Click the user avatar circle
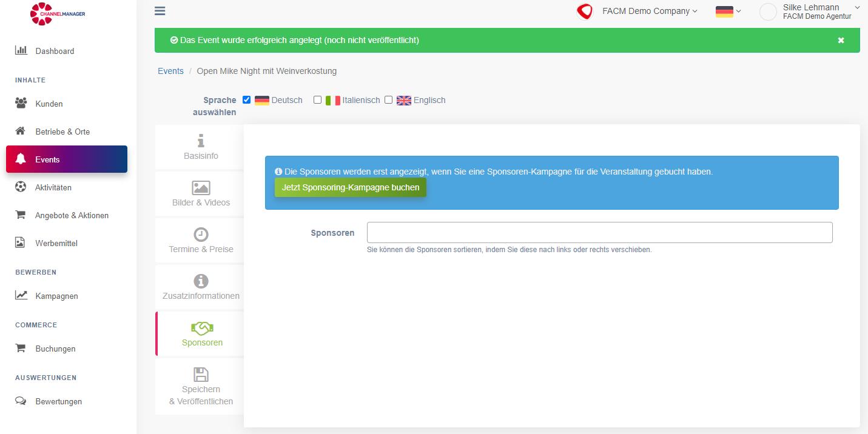The width and height of the screenshot is (868, 434). [x=769, y=12]
